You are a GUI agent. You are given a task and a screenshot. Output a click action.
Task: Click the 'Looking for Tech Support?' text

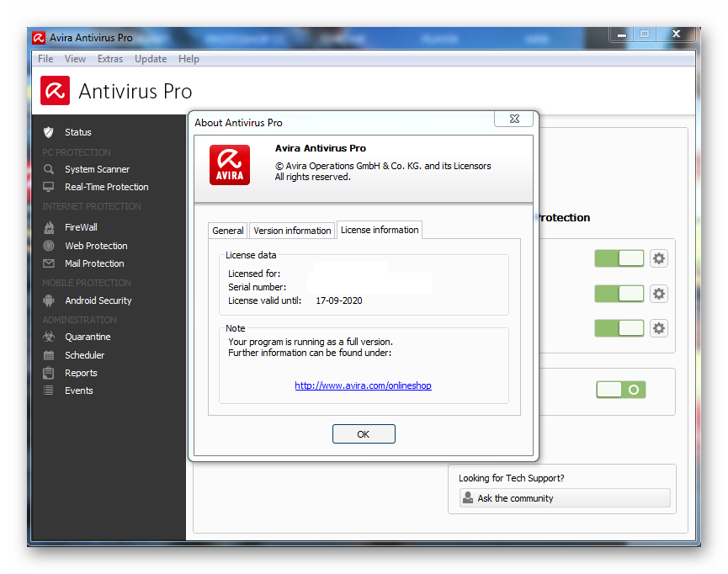point(511,478)
